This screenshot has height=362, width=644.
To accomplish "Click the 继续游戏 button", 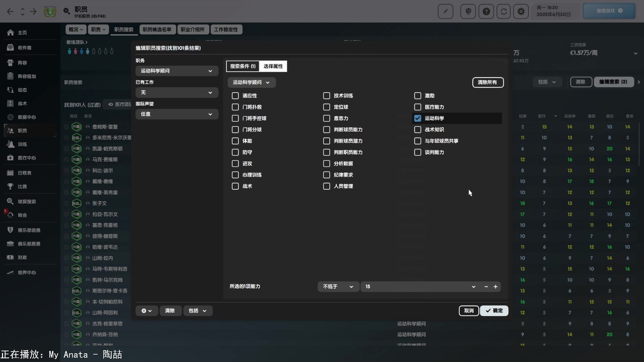I will pyautogui.click(x=609, y=11).
